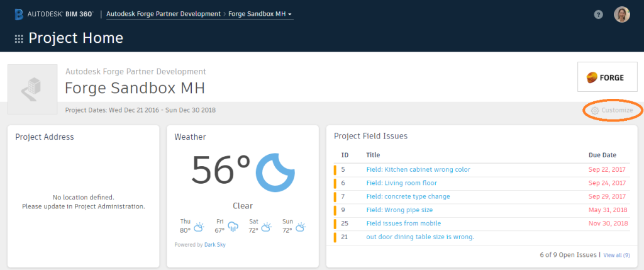Click the Due Date column header
This screenshot has width=644, height=270.
point(602,155)
